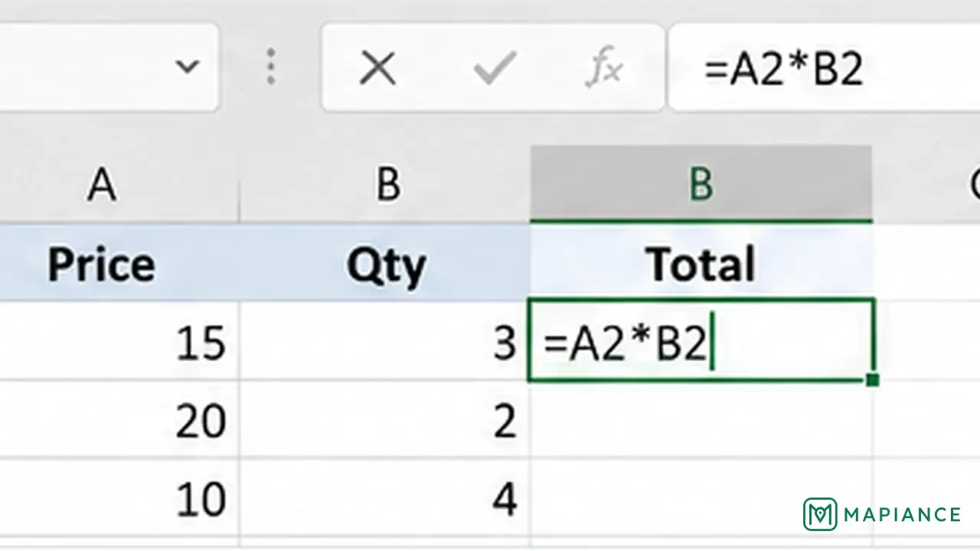This screenshot has height=551, width=980.
Task: Confirm the formula with the checkmark icon
Action: coord(495,69)
